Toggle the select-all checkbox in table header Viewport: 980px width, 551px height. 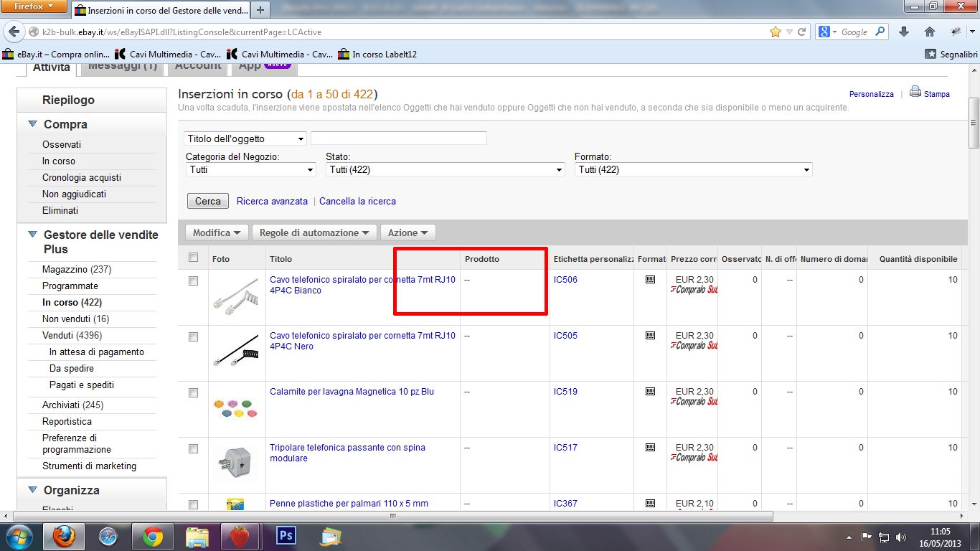(193, 258)
